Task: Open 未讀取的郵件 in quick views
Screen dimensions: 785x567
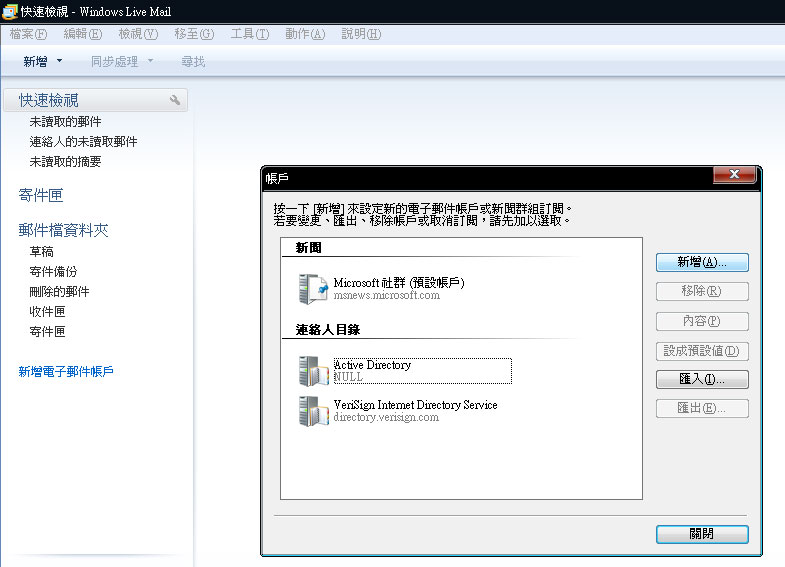Action: tap(65, 122)
